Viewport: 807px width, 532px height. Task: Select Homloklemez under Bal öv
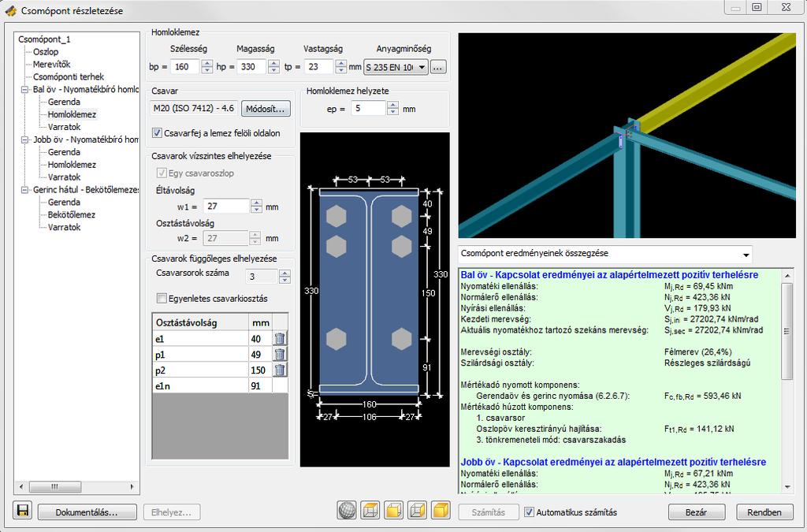point(72,114)
